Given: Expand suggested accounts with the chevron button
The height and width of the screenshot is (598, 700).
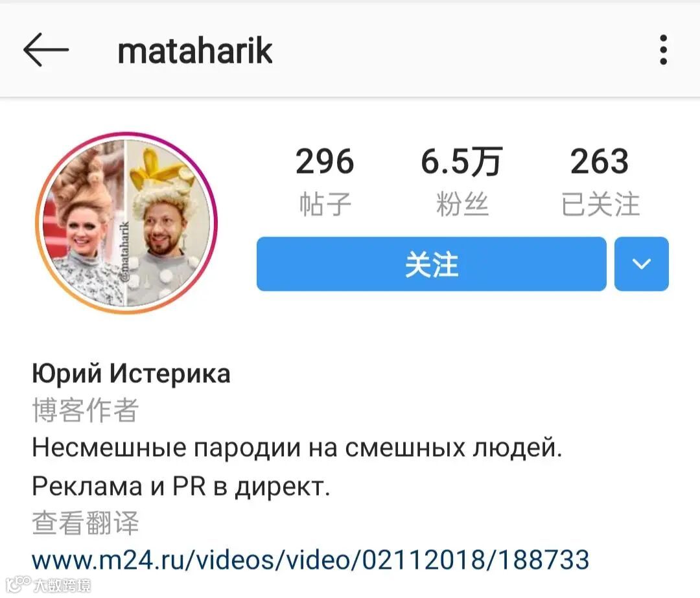Looking at the screenshot, I should click(x=642, y=264).
